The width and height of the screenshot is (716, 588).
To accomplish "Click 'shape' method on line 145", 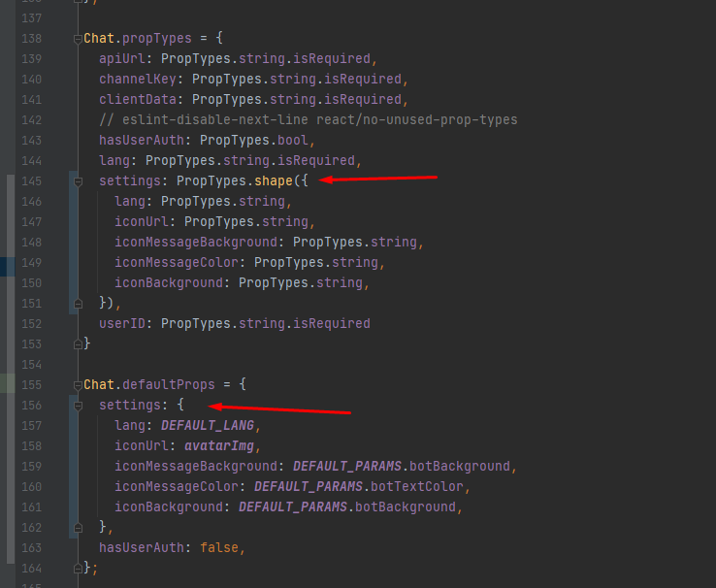I will [x=274, y=181].
